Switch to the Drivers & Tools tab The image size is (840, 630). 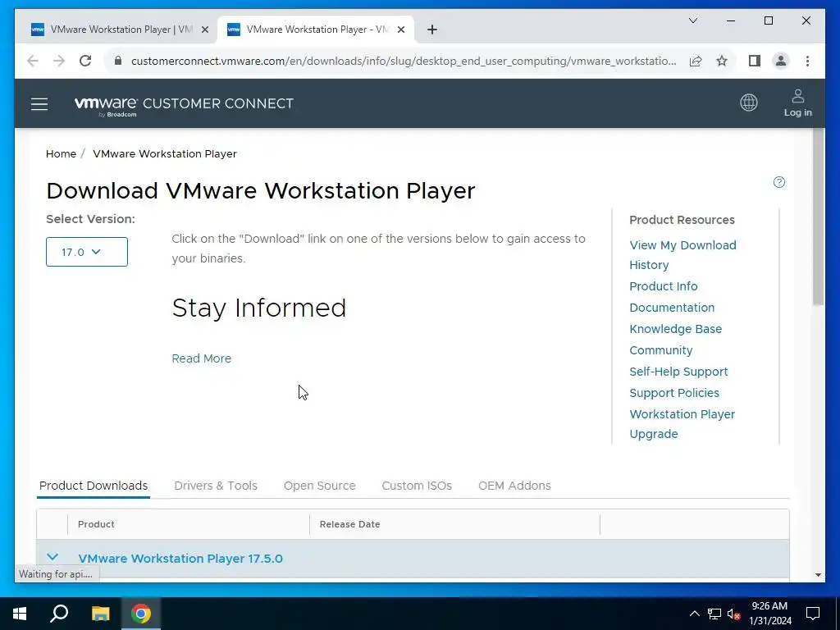tap(216, 486)
